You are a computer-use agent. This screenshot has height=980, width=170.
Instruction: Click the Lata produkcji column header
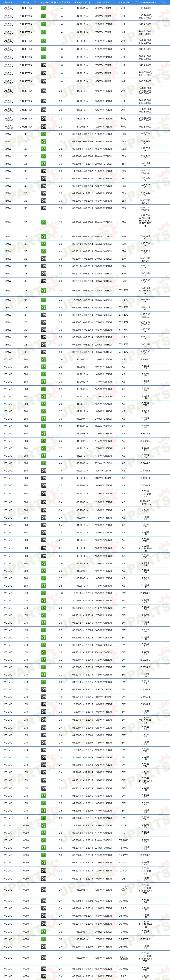pos(82,2)
